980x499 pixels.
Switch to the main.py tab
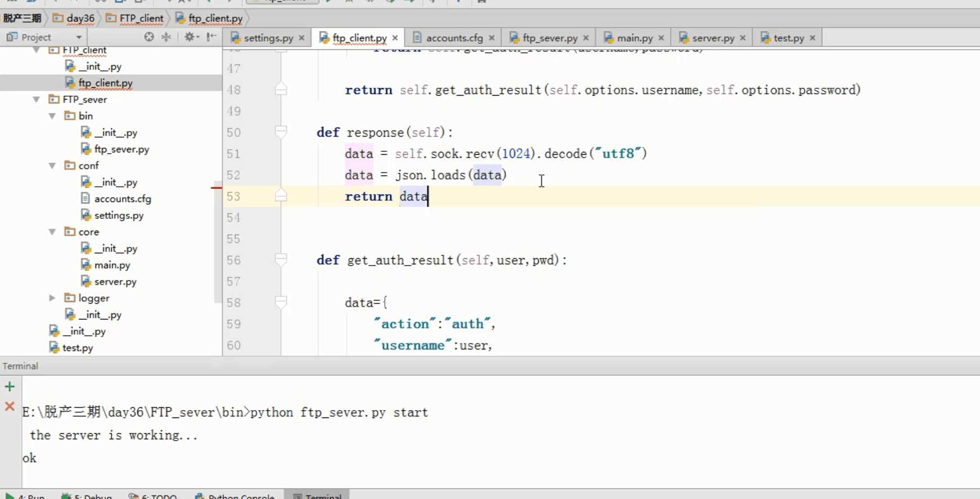(634, 38)
